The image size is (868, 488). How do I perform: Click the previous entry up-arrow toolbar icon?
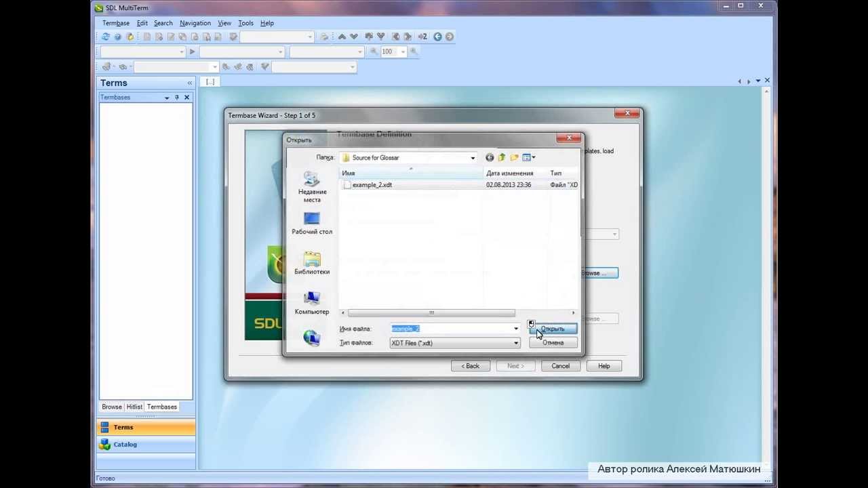point(342,37)
